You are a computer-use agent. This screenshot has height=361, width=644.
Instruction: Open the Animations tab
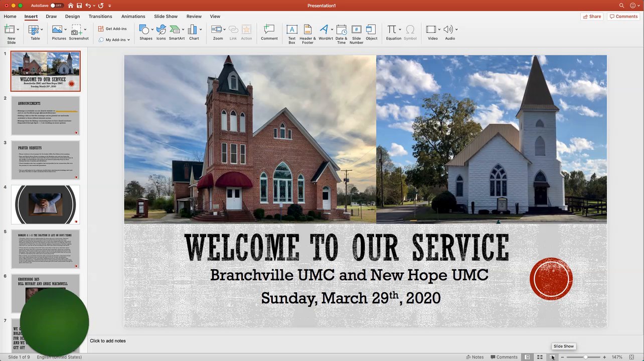tap(133, 17)
